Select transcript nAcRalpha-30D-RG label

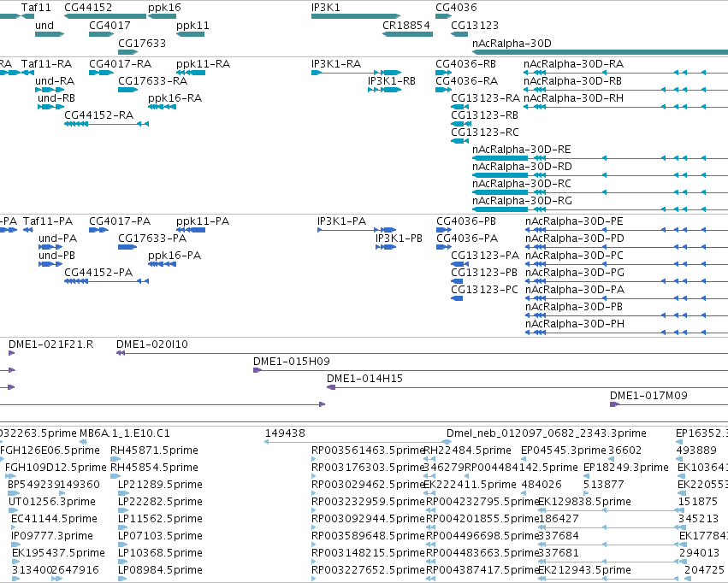[x=522, y=200]
